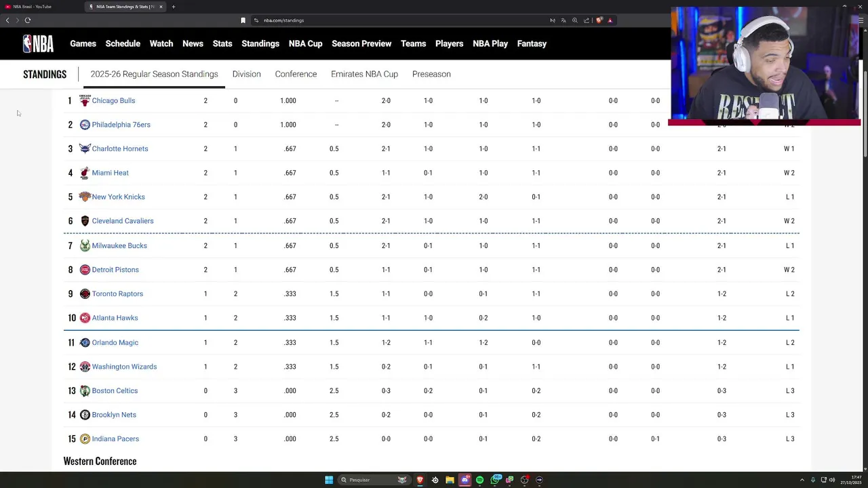This screenshot has width=868, height=488.
Task: Open the Watch menu item
Action: (161, 43)
